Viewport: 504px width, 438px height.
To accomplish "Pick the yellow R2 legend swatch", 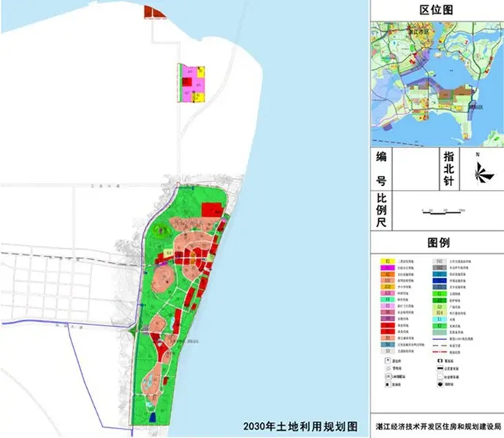I will [388, 261].
